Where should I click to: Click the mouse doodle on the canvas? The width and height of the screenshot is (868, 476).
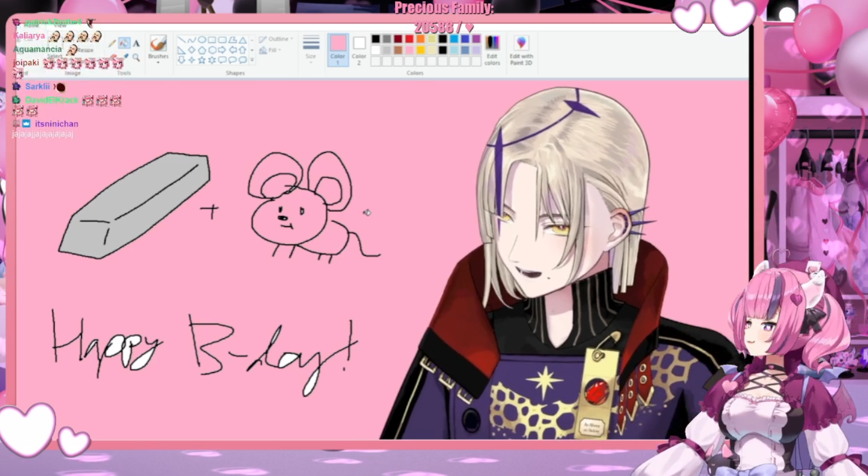click(x=314, y=207)
